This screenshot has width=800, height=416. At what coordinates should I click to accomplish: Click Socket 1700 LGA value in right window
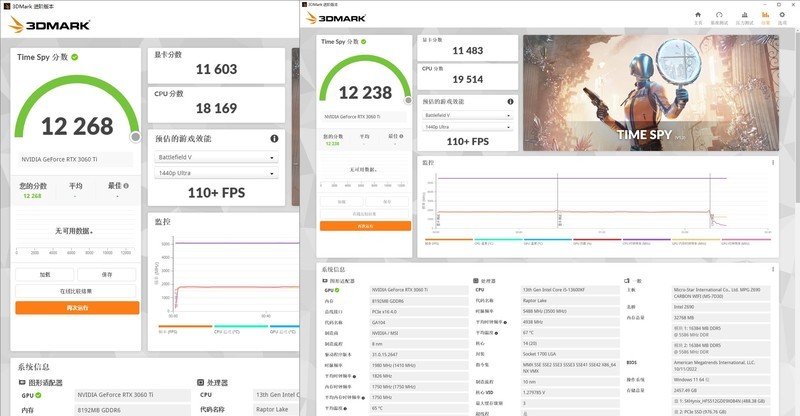point(570,354)
